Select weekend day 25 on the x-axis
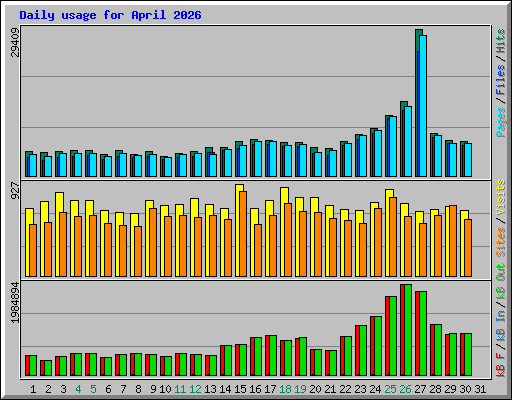This screenshot has height=400, width=512. (x=390, y=389)
